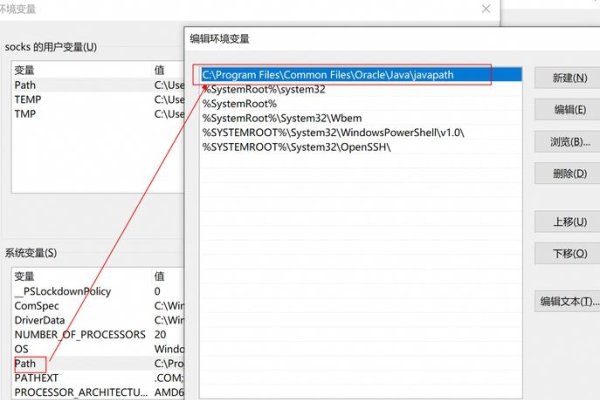Select the PROCESSOR_ARCHITECTURE system variable row
This screenshot has width=600, height=400.
tap(98, 393)
